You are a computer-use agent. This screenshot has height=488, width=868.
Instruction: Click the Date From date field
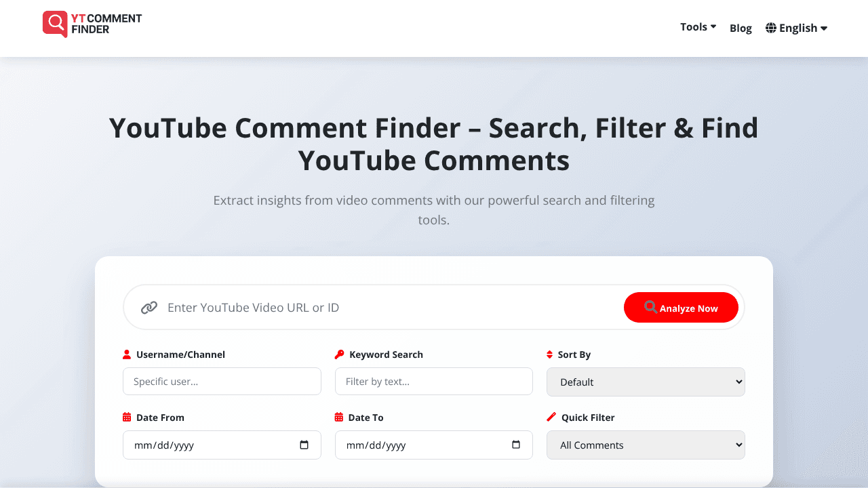coord(222,445)
